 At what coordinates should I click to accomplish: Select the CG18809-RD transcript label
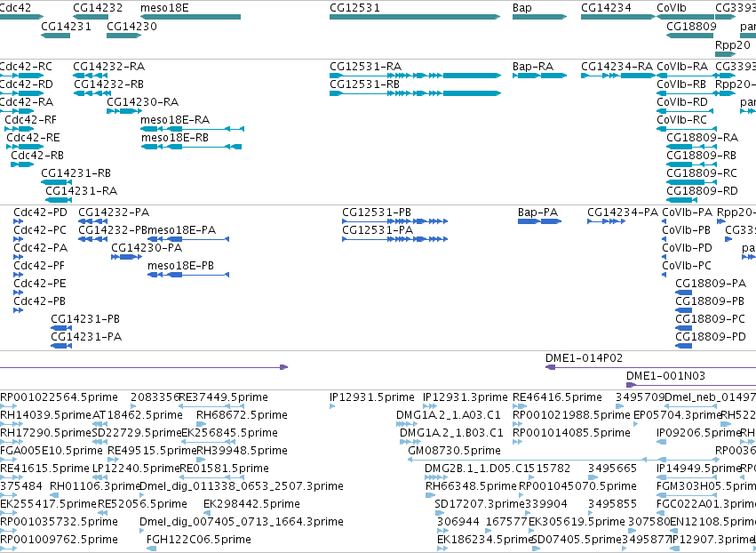[x=702, y=190]
